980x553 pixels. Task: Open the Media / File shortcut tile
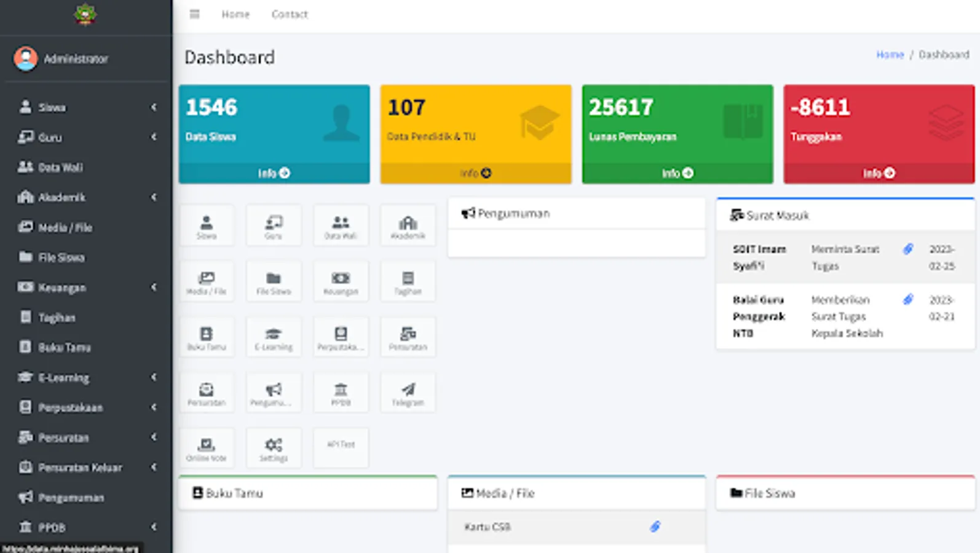207,281
